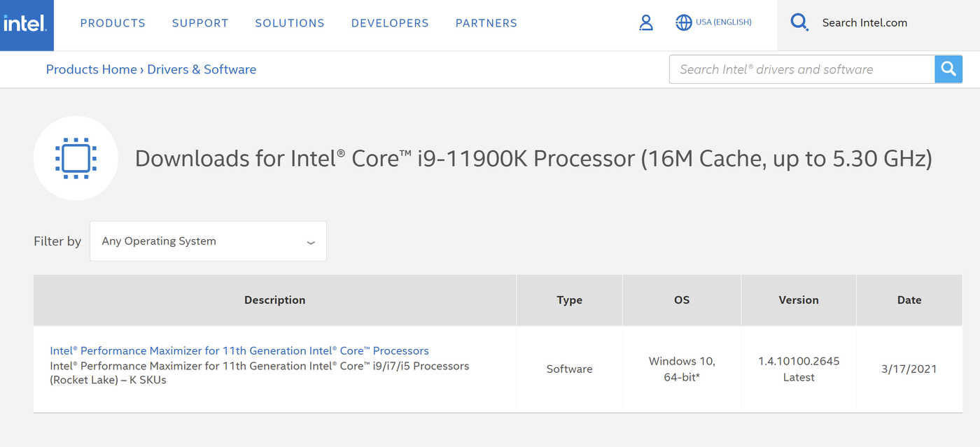Open the DEVELOPERS menu

point(390,23)
